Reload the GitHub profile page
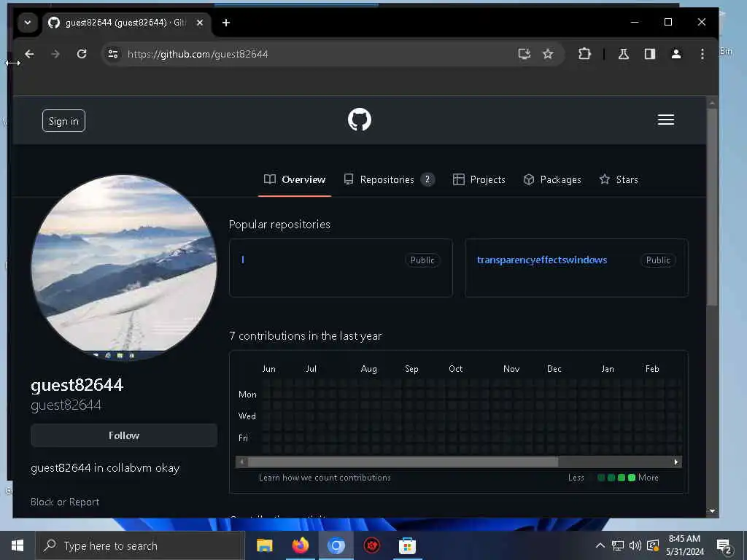Viewport: 747px width, 560px height. [82, 54]
